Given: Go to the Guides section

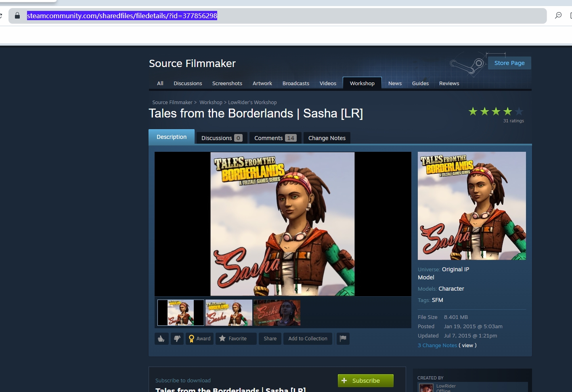Looking at the screenshot, I should click(420, 84).
